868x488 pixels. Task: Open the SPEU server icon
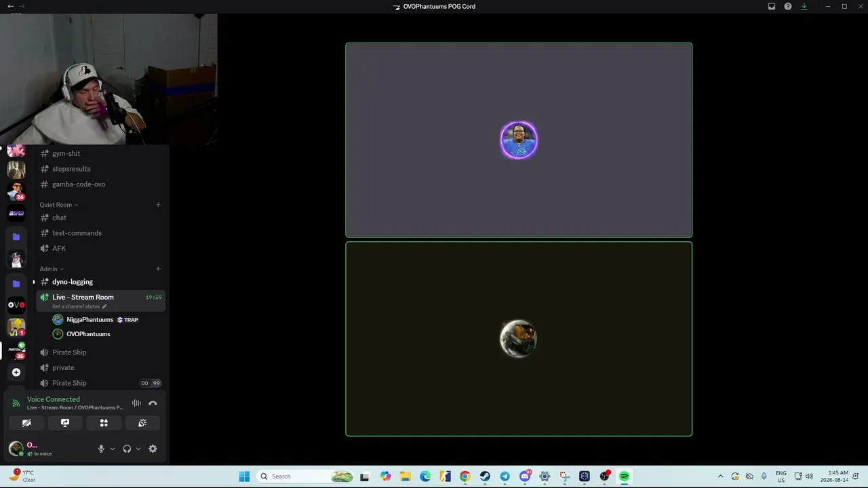(x=16, y=213)
